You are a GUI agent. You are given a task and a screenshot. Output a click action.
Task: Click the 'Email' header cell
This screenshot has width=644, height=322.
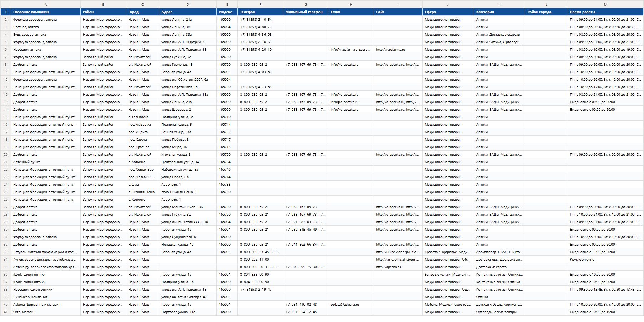click(351, 12)
